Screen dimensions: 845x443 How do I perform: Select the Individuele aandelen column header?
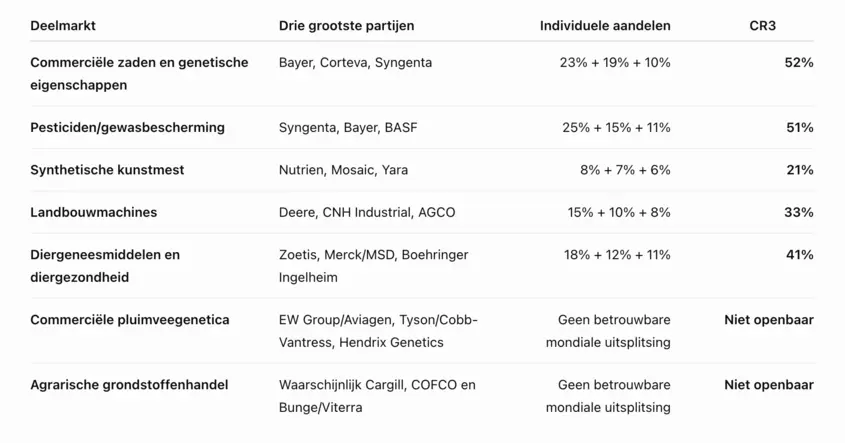click(605, 26)
